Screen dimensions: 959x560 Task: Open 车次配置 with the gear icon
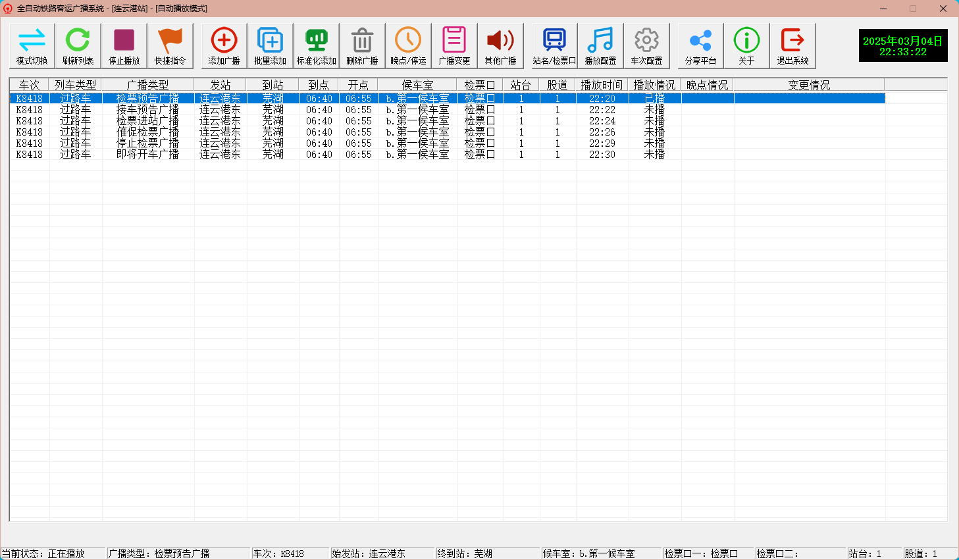pos(646,45)
